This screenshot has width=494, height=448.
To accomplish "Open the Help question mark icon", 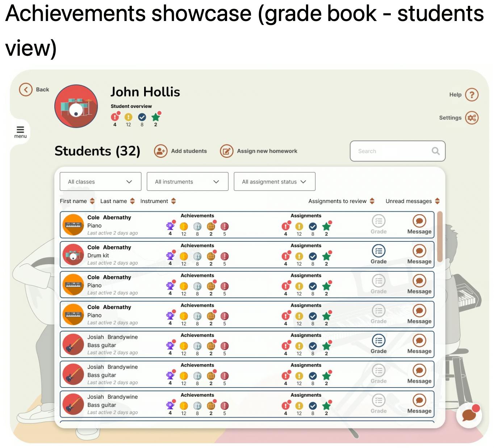I will (x=472, y=95).
